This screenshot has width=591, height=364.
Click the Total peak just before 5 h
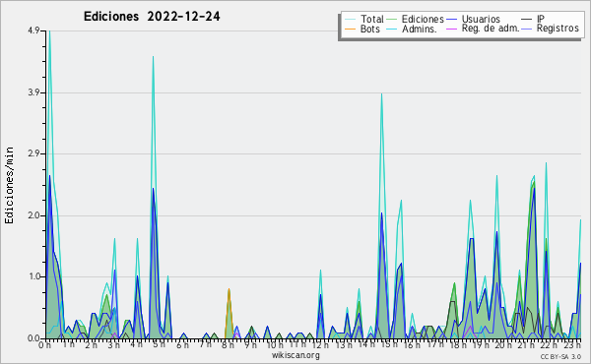[x=153, y=57]
